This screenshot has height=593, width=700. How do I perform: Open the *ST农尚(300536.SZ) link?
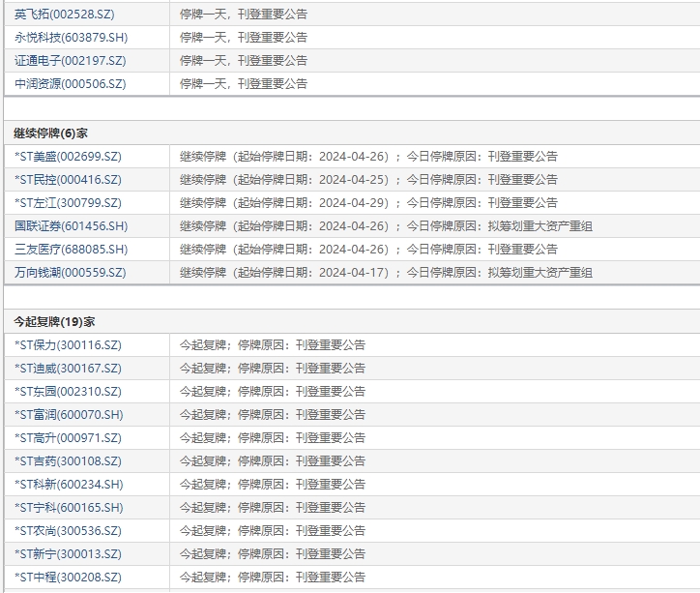tap(68, 531)
